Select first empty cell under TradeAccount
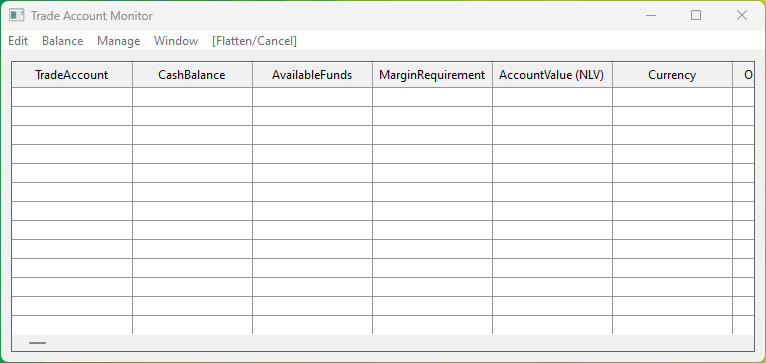 point(72,97)
